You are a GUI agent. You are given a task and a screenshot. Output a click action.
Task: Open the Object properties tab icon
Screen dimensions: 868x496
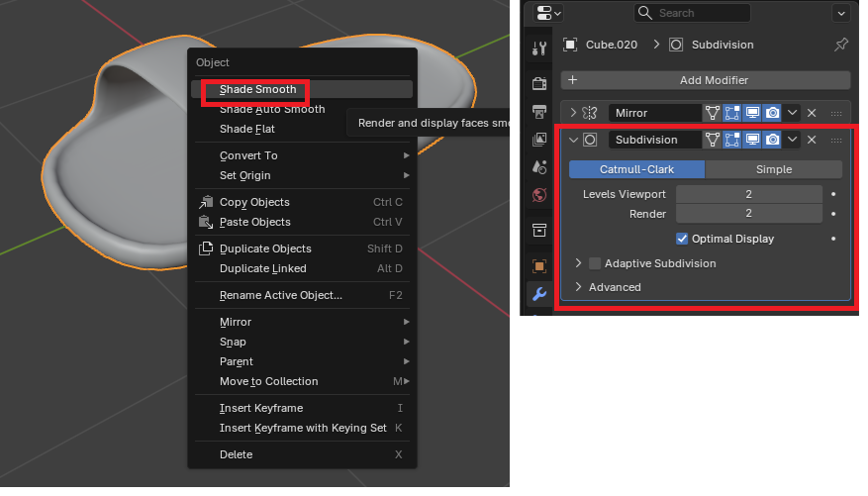pyautogui.click(x=539, y=265)
